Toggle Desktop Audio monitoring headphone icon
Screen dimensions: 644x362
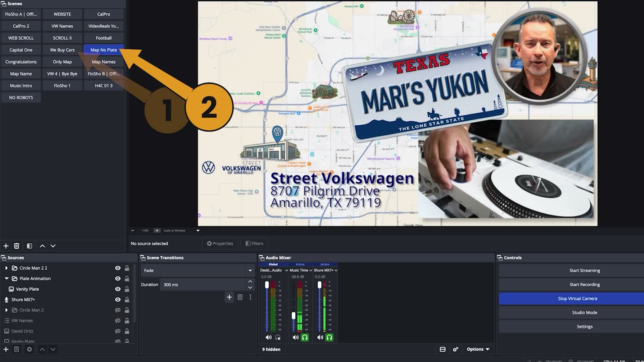[x=278, y=338]
